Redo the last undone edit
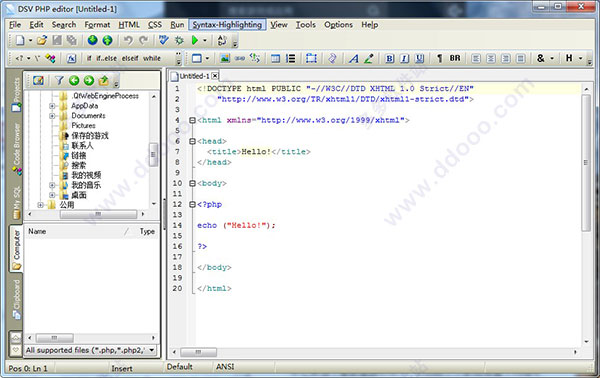 coord(143,40)
